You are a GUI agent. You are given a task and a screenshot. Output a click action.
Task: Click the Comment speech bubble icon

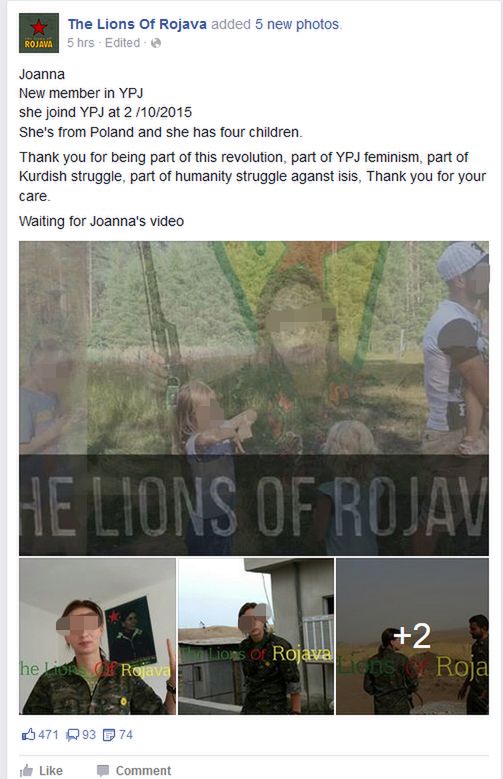pos(103,771)
